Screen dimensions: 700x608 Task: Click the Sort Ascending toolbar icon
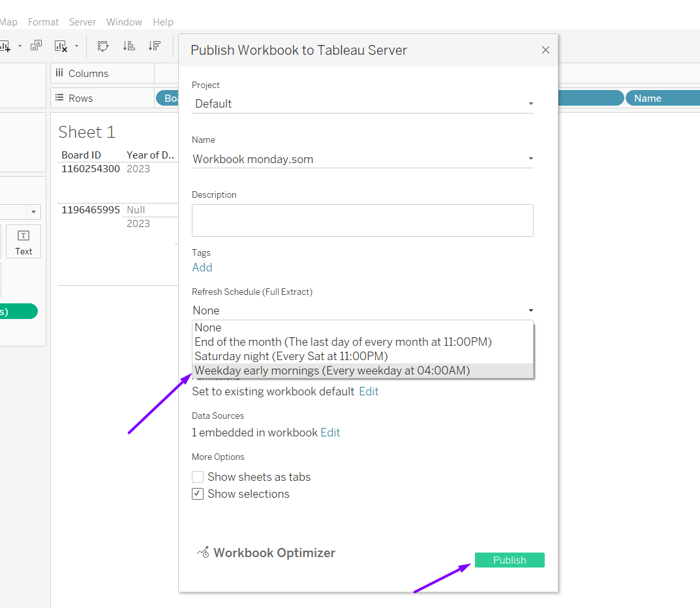pos(129,46)
